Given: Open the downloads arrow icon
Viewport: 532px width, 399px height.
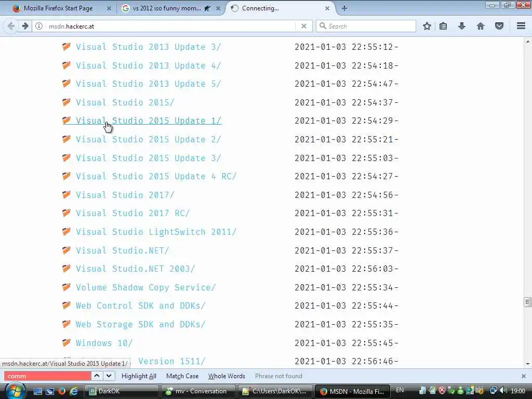Looking at the screenshot, I should 462,26.
